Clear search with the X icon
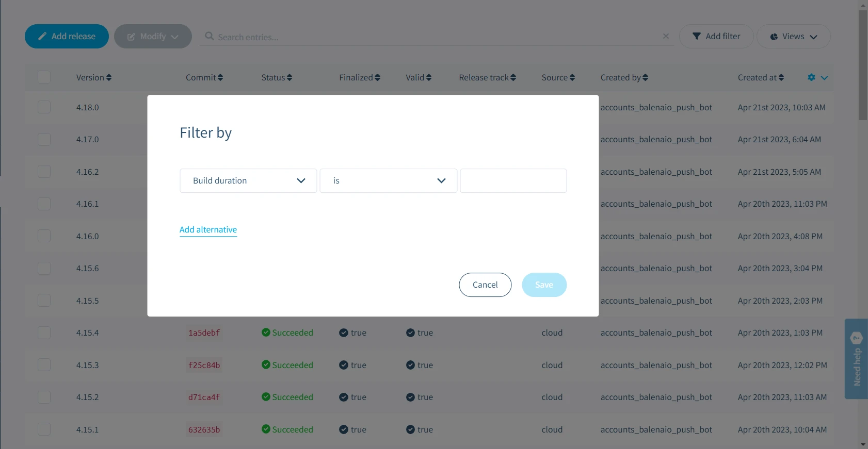This screenshot has height=449, width=868. tap(666, 36)
